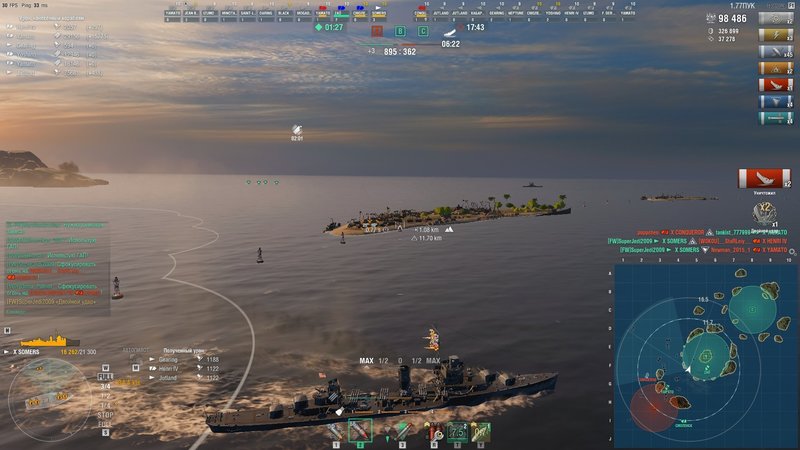
Task: Click the shell hits ribbon x45
Action: click(776, 52)
